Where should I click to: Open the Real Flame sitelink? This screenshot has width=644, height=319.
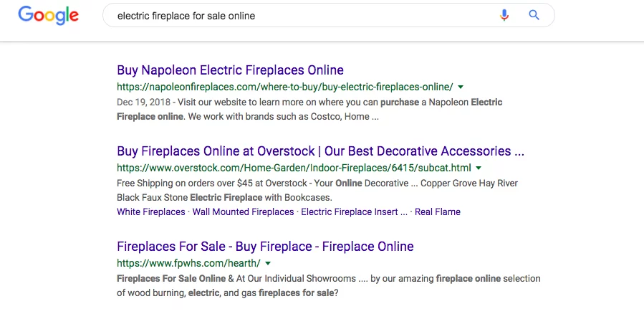point(438,212)
